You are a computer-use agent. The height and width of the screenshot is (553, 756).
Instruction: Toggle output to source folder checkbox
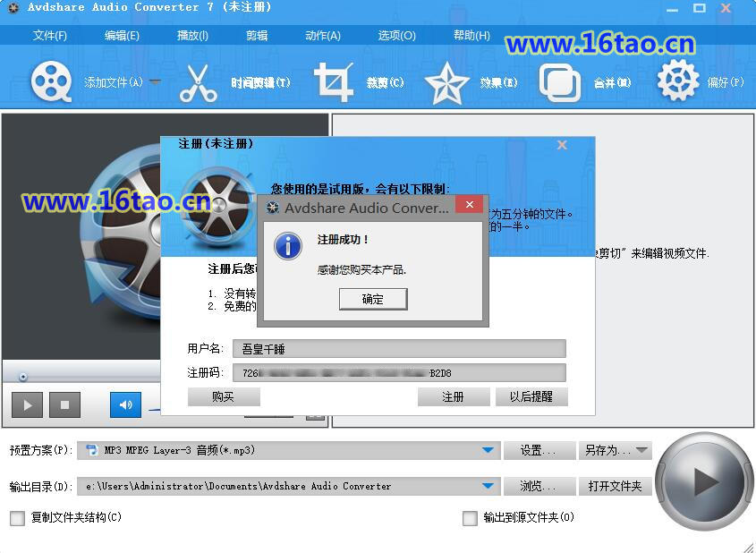(x=470, y=518)
